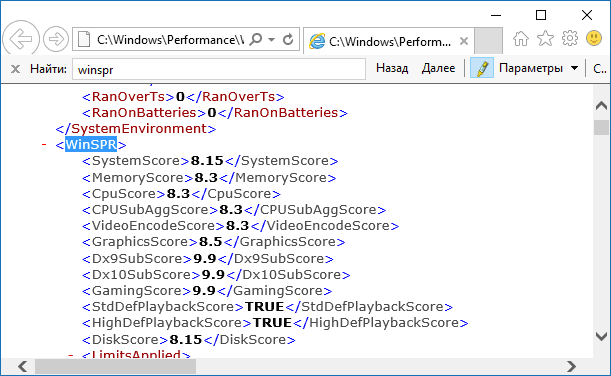
Task: Click the GamingScore line
Action: [207, 291]
